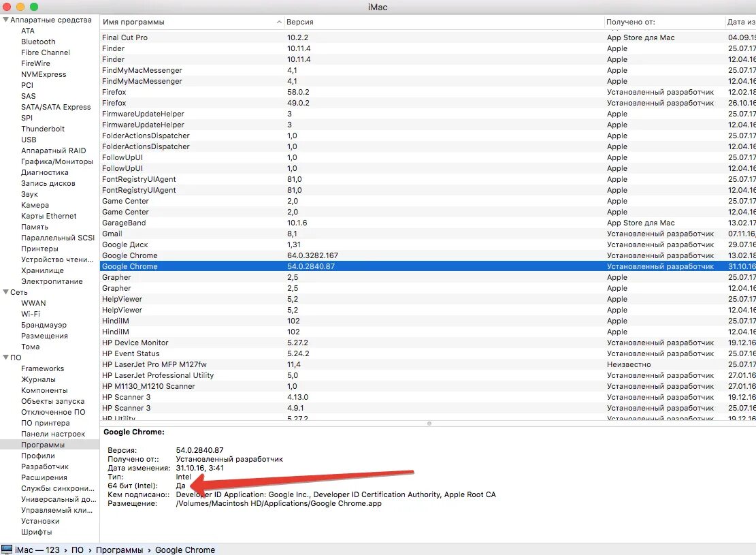Select Game Center row dated 25.07.17
The width and height of the screenshot is (756, 555).
427,201
